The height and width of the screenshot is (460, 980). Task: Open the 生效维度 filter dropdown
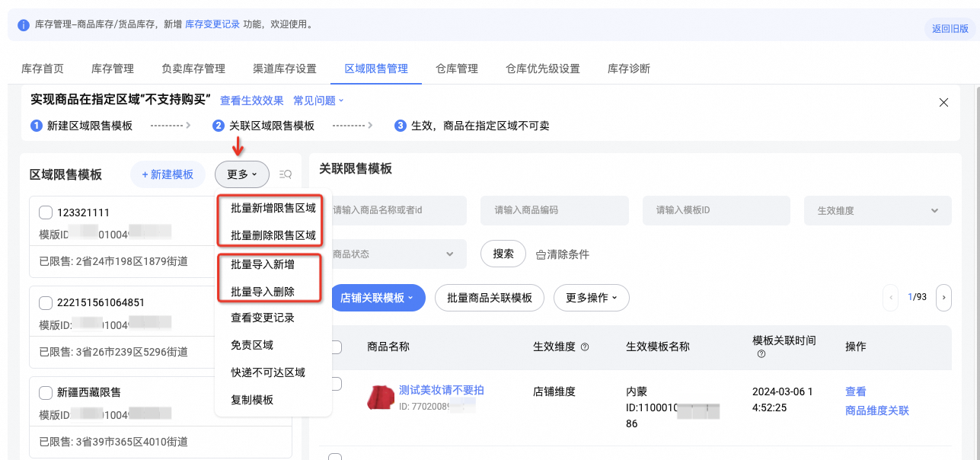(877, 210)
